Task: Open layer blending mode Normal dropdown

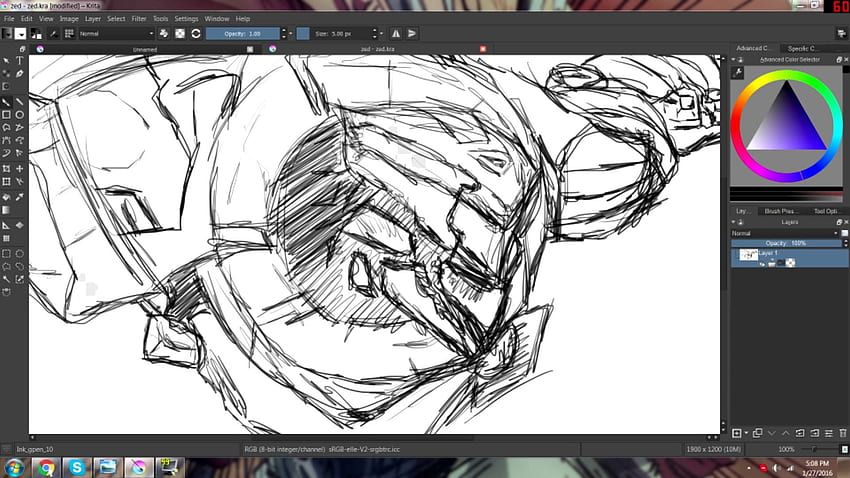Action: [x=784, y=234]
